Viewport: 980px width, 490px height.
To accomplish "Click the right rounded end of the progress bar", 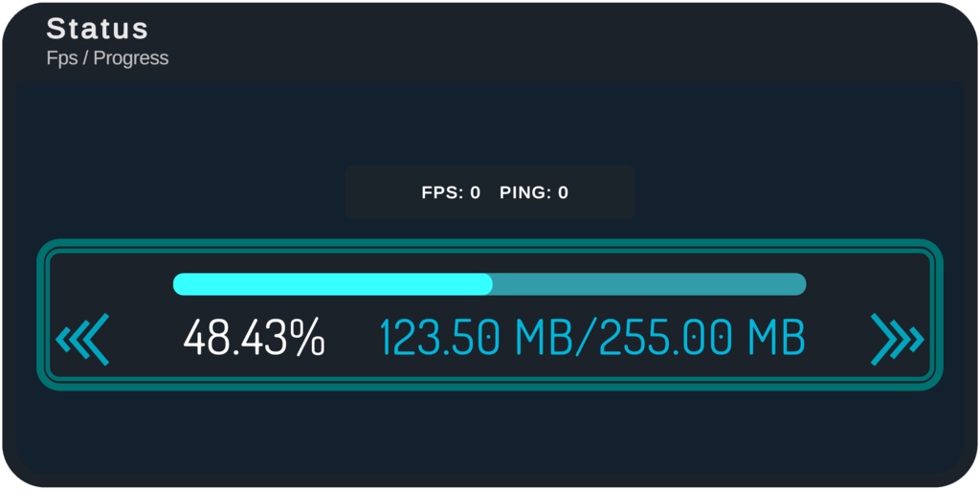I will [799, 284].
